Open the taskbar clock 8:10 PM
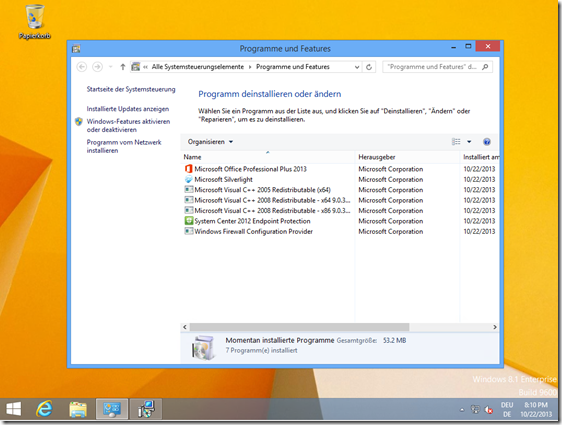Screen dimensions: 562x425 tap(536, 409)
